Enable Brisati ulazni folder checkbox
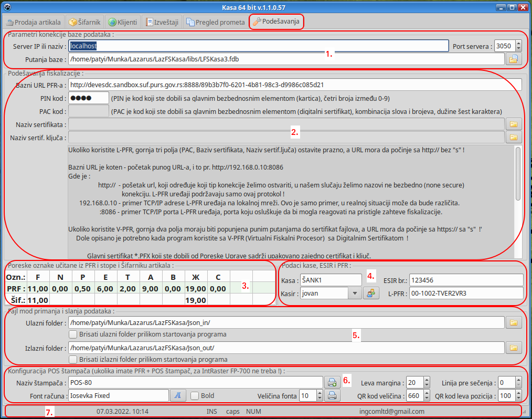The height and width of the screenshot is (419, 532). pos(73,334)
